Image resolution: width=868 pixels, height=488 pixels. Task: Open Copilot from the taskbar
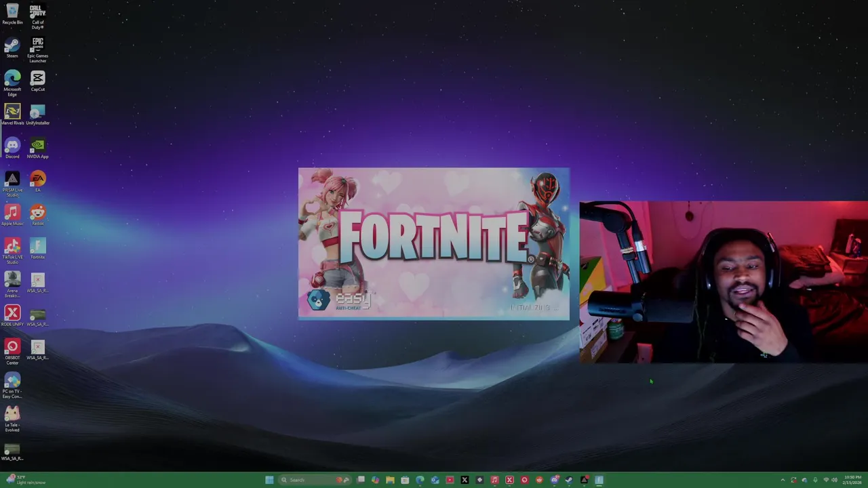[x=375, y=480]
